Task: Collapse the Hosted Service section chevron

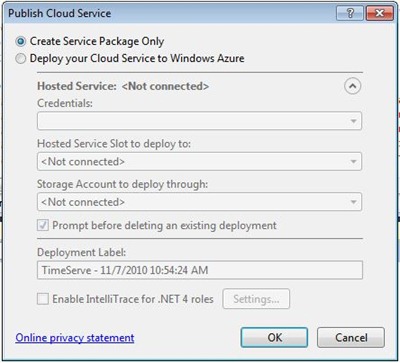Action: 352,87
